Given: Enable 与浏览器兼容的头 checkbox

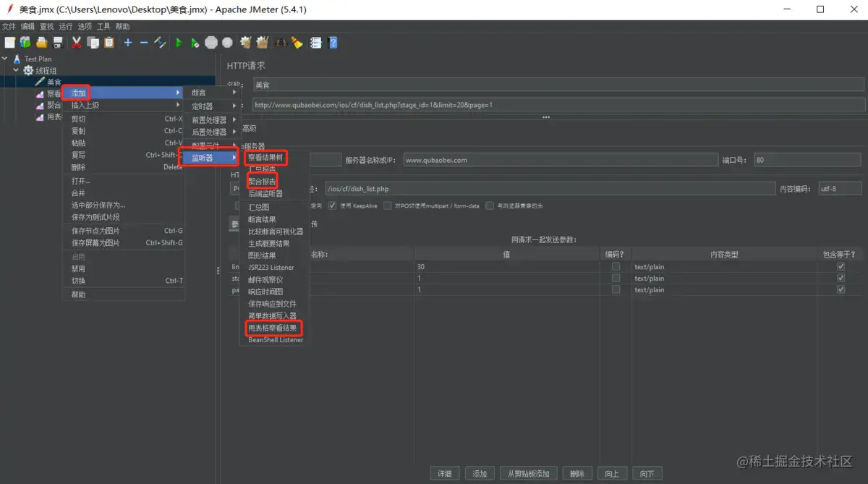Looking at the screenshot, I should pos(490,205).
